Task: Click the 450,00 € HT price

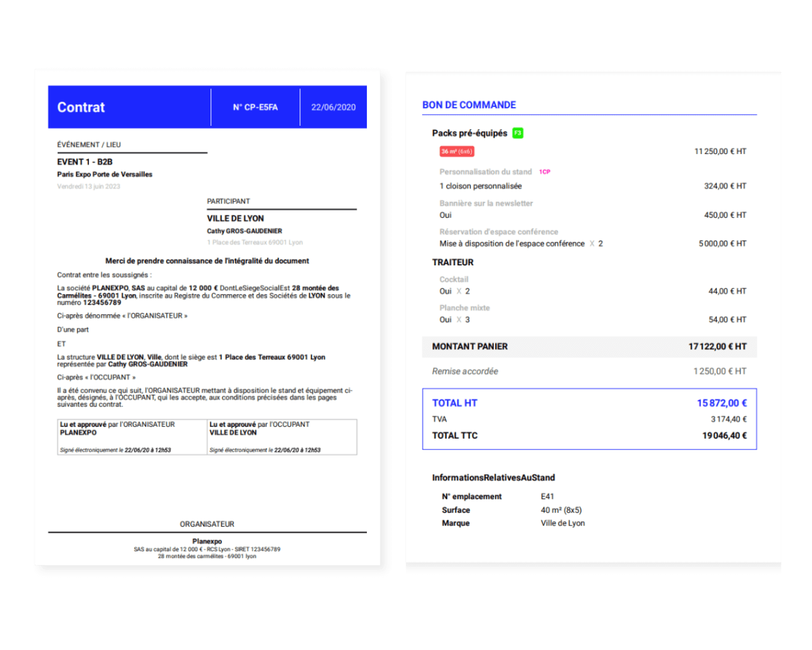Action: point(725,215)
